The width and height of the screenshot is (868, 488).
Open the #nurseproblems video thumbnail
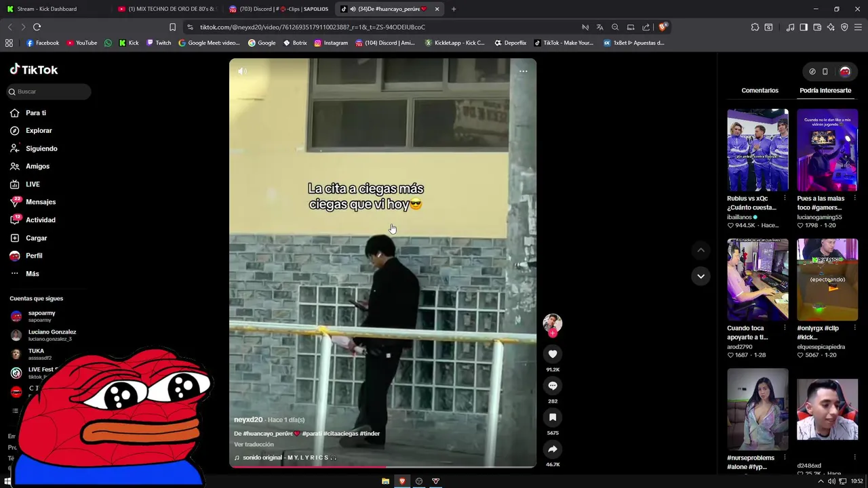tap(757, 409)
